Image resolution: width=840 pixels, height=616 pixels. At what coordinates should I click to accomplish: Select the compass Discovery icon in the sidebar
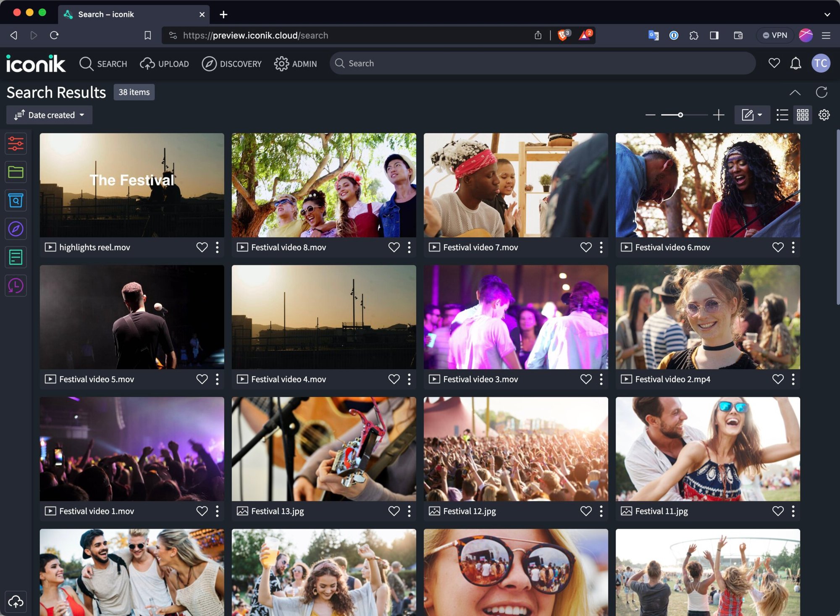(x=16, y=229)
